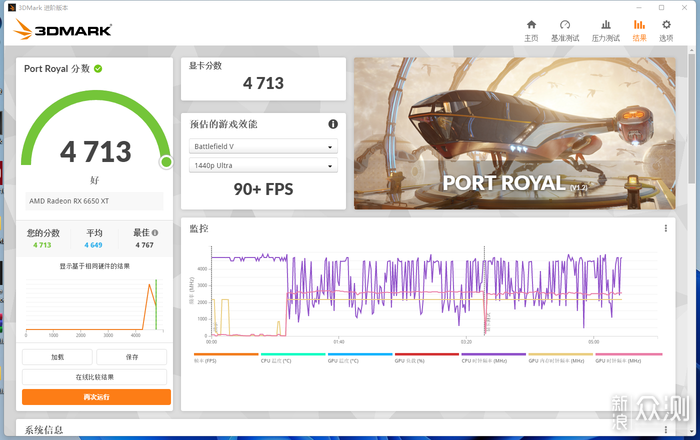Open the 压力测试 stress test tab
The width and height of the screenshot is (700, 440).
tap(605, 30)
